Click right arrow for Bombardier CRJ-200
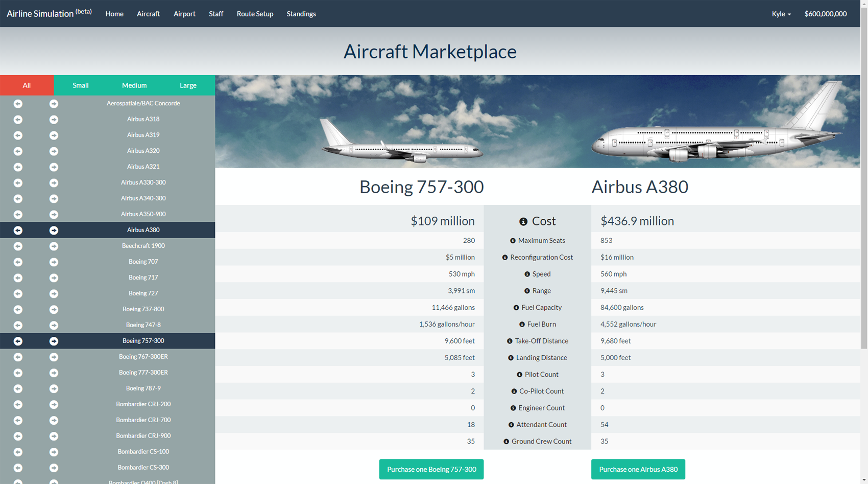868x484 pixels. [x=54, y=405]
